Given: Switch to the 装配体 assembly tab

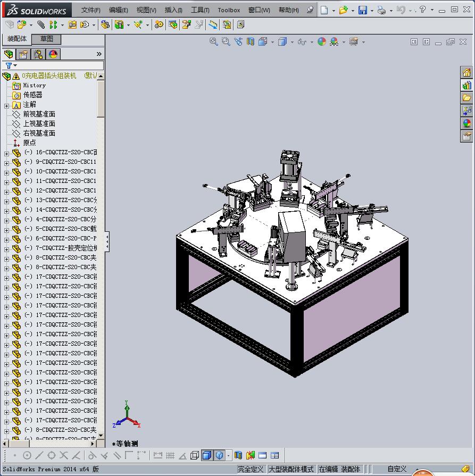Looking at the screenshot, I should 16,38.
